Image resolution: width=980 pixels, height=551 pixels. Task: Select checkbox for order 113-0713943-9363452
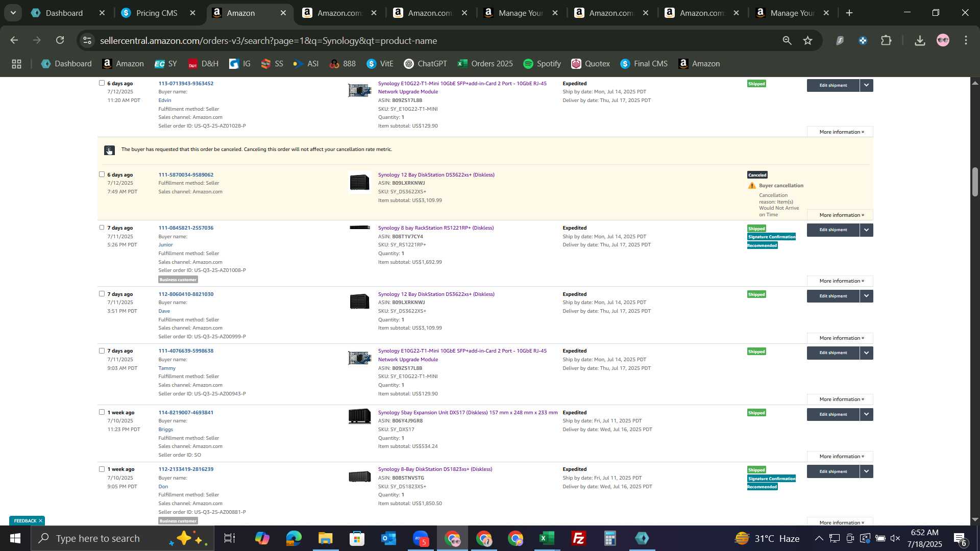[x=102, y=83]
